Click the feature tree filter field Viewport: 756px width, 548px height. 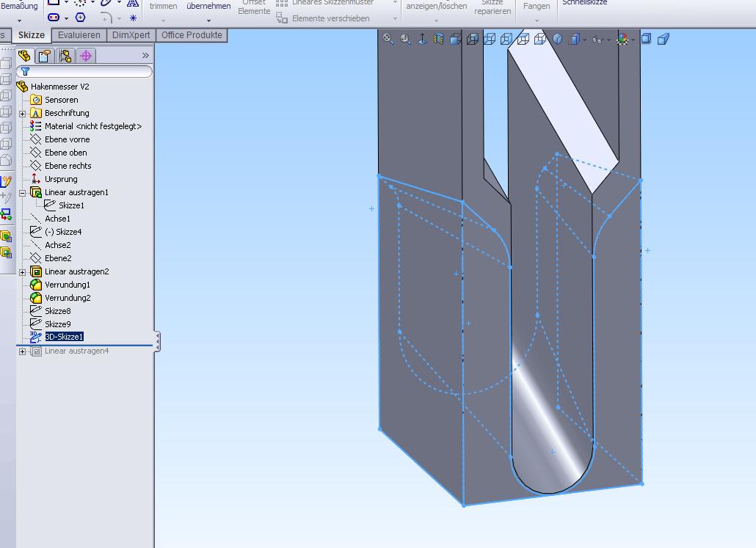pyautogui.click(x=84, y=71)
